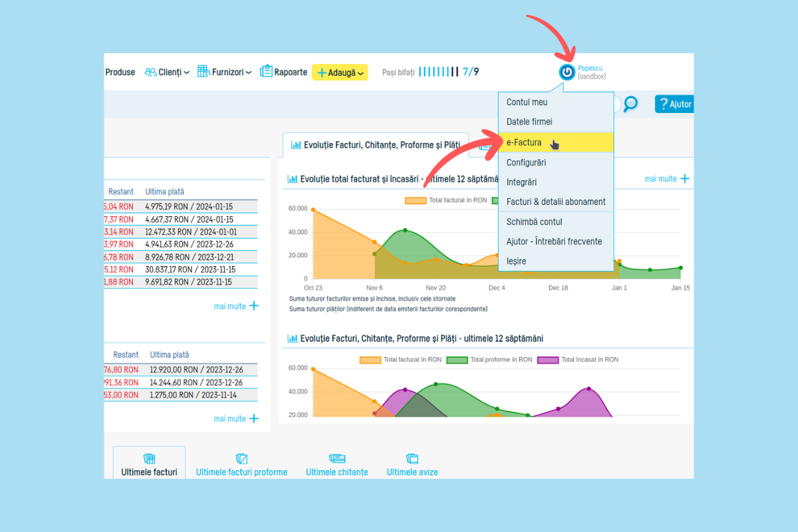
Task: Click the Furnizori building icon
Action: [x=203, y=72]
